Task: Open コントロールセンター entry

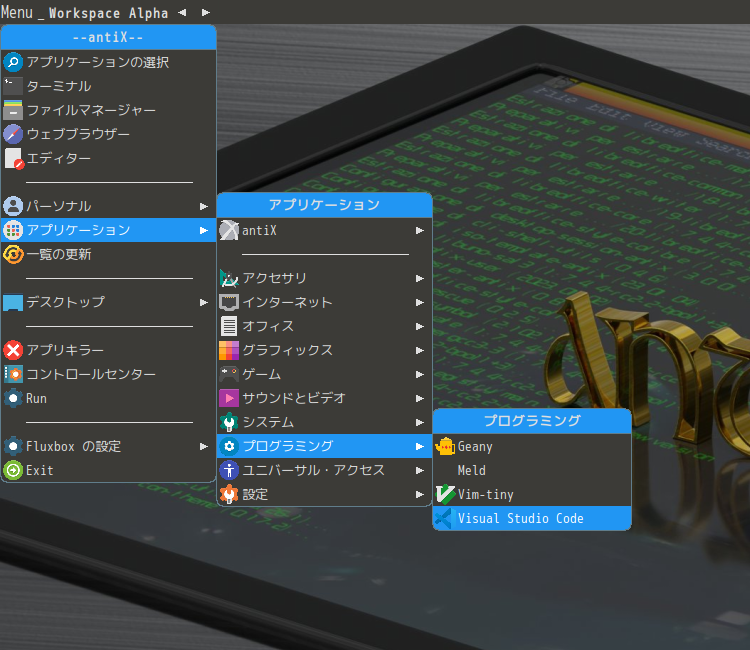Action: [109, 374]
